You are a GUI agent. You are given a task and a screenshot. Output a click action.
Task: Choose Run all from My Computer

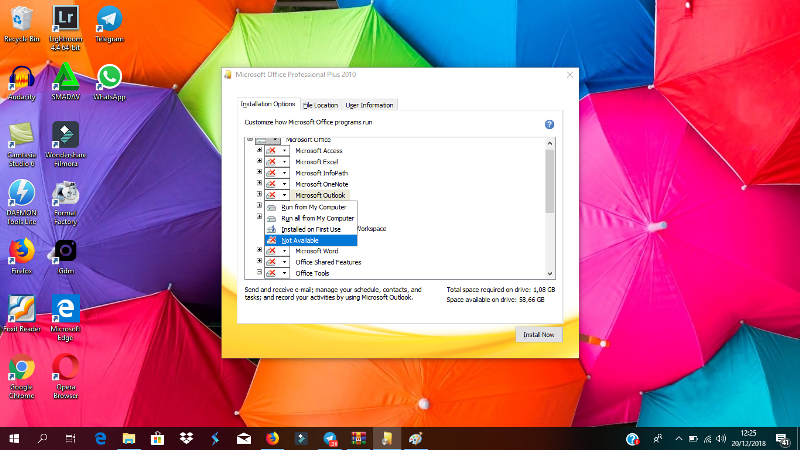[x=311, y=218]
